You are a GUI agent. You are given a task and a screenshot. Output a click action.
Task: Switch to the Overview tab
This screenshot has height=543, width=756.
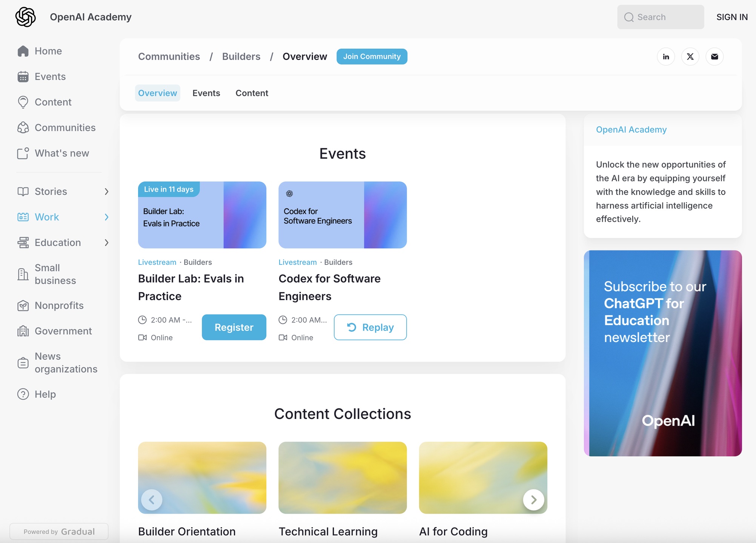click(157, 93)
